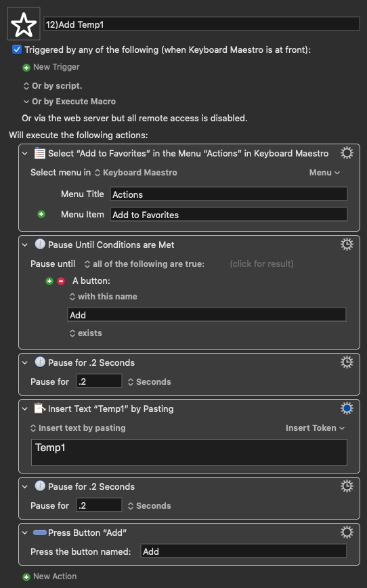Image resolution: width=367 pixels, height=588 pixels.
Task: Click the green New Trigger plus icon
Action: click(x=26, y=68)
